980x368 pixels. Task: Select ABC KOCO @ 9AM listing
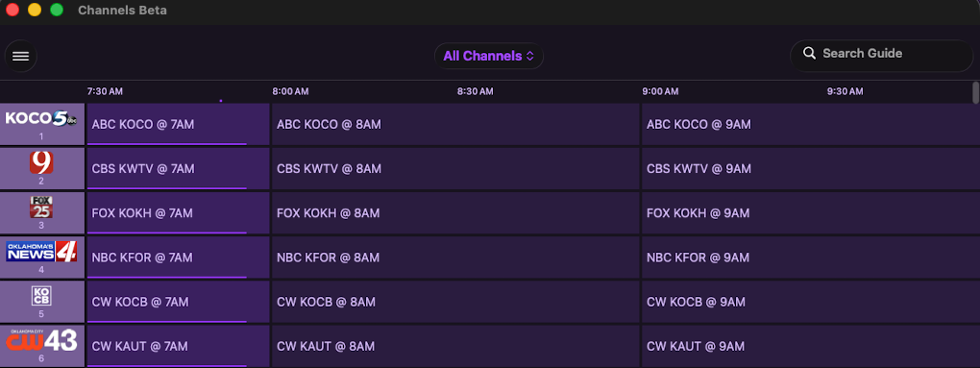[x=811, y=124]
